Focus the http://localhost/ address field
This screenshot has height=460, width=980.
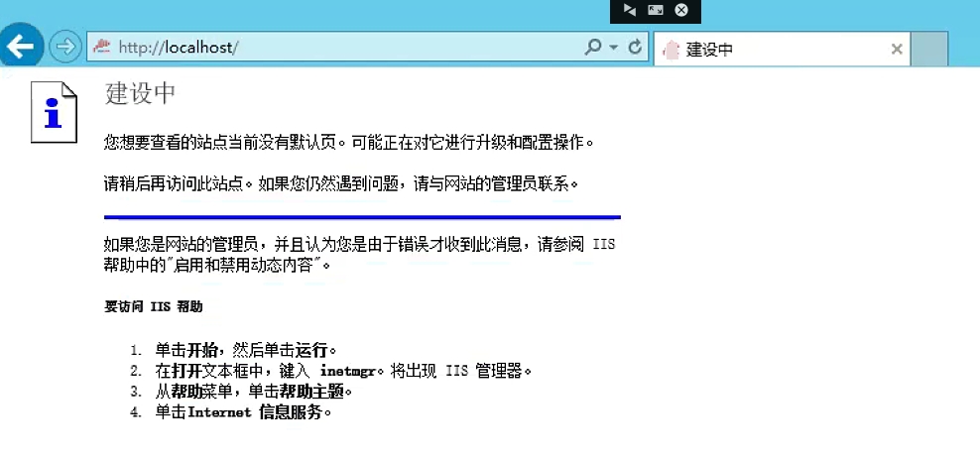[x=337, y=47]
